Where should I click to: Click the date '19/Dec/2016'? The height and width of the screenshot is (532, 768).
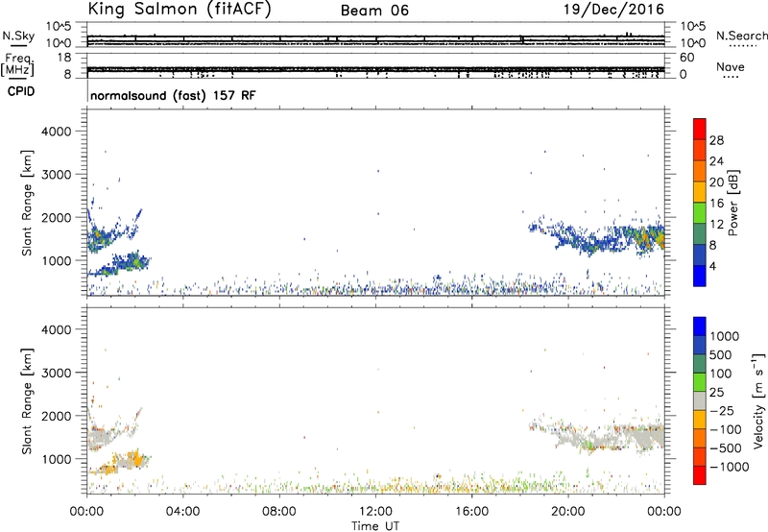pos(613,10)
